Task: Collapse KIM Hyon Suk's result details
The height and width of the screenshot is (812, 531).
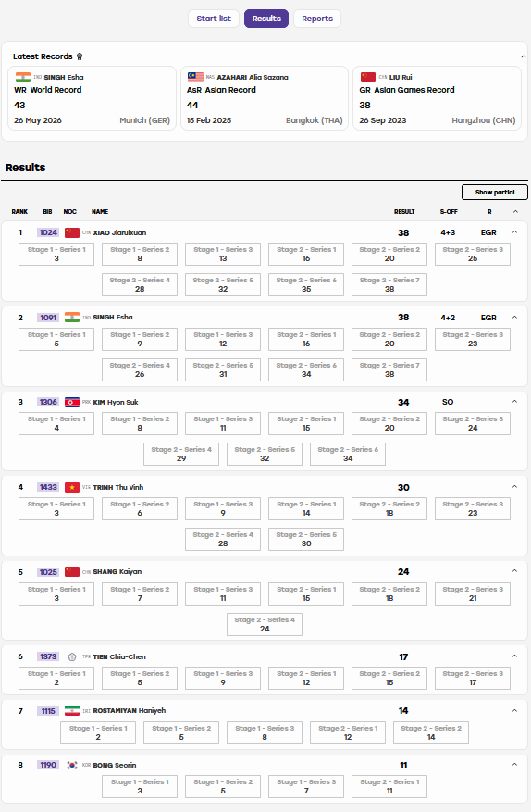Action: coord(514,401)
